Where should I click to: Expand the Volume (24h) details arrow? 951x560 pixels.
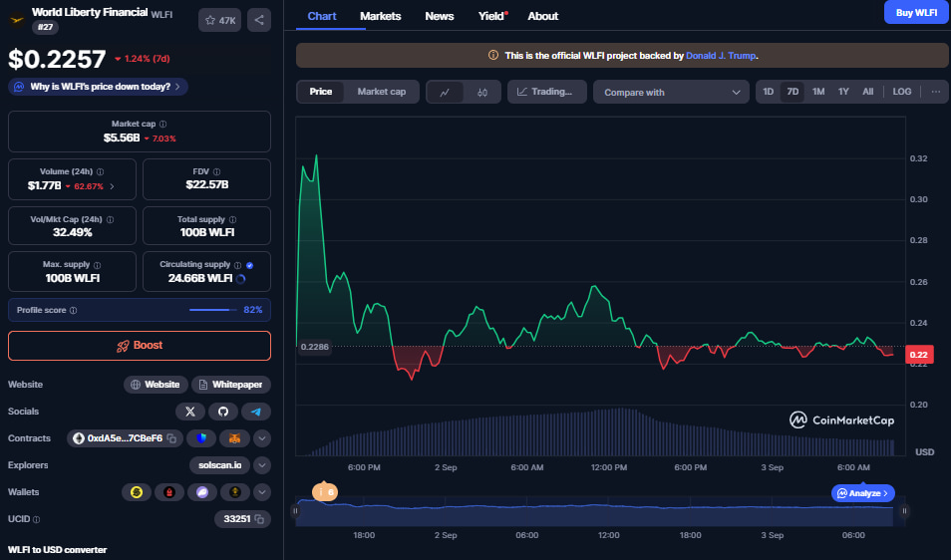click(112, 186)
